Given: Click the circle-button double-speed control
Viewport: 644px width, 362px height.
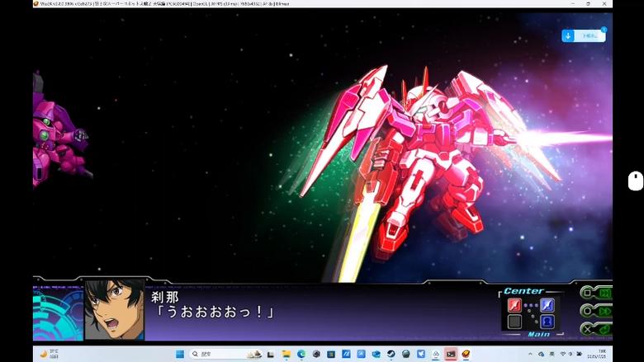Looking at the screenshot, I should [596, 311].
